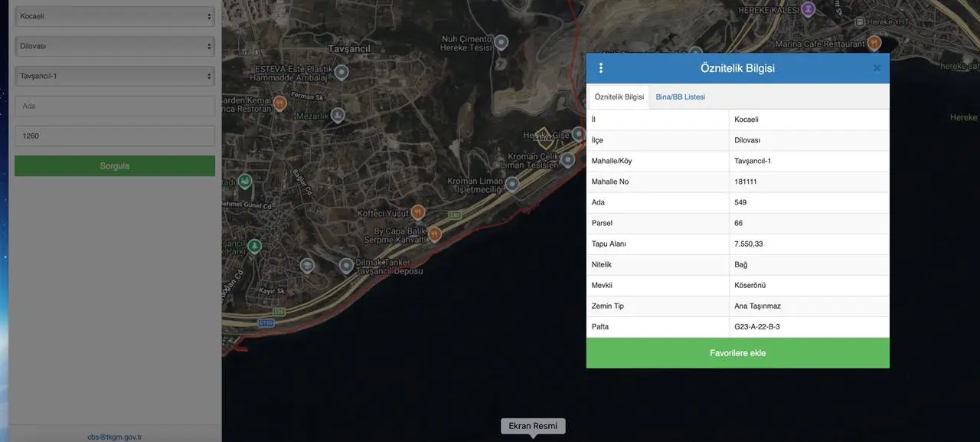Select the Mevkii value Köserönü
Screen dimensions: 980x442
pyautogui.click(x=751, y=285)
